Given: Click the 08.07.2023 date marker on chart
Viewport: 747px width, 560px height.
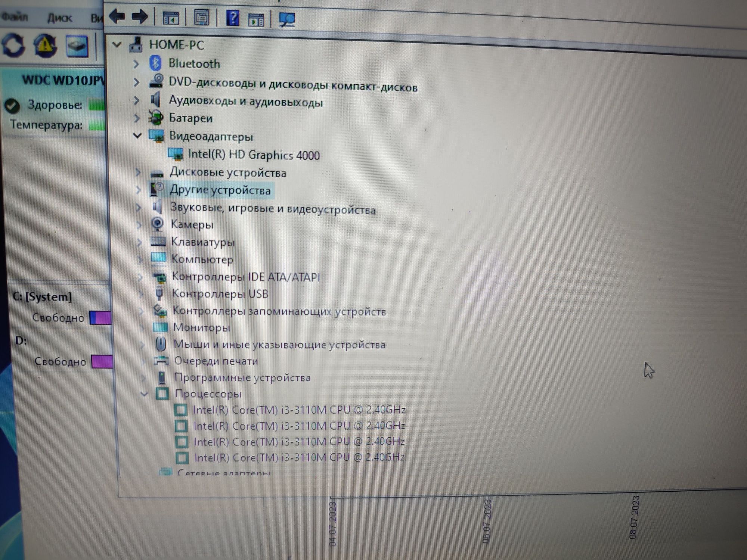Looking at the screenshot, I should pos(634,517).
